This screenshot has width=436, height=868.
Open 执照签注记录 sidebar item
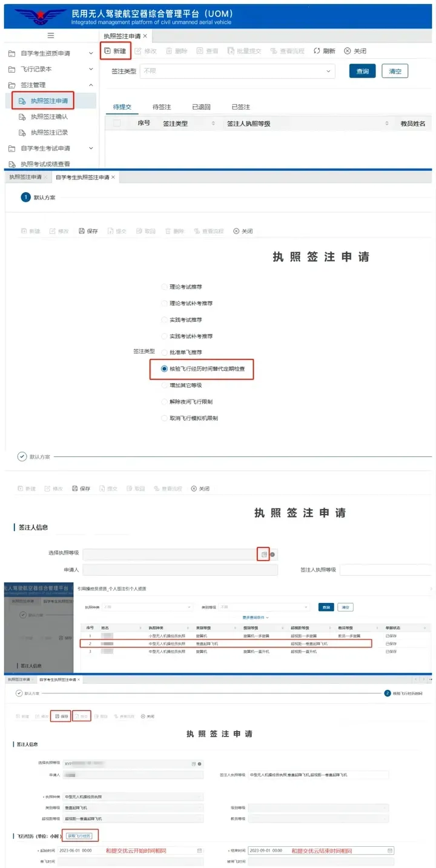click(x=50, y=132)
